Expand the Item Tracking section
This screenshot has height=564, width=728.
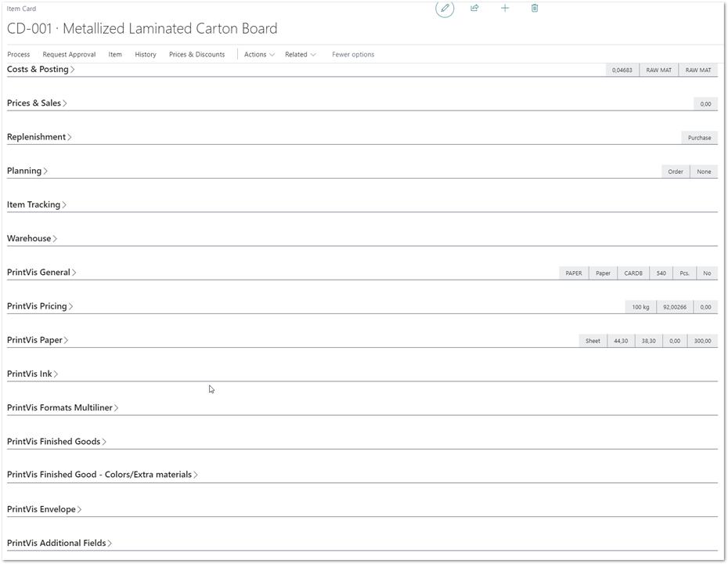point(36,205)
